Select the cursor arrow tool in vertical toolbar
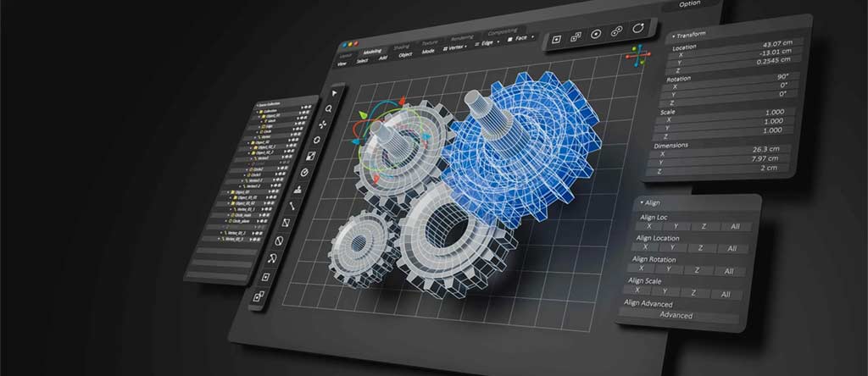 333,92
